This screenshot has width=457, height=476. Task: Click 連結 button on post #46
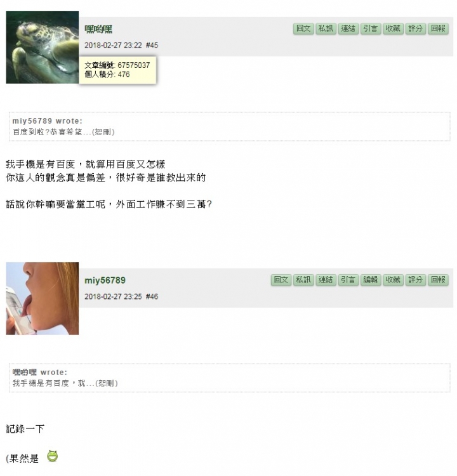pos(326,280)
